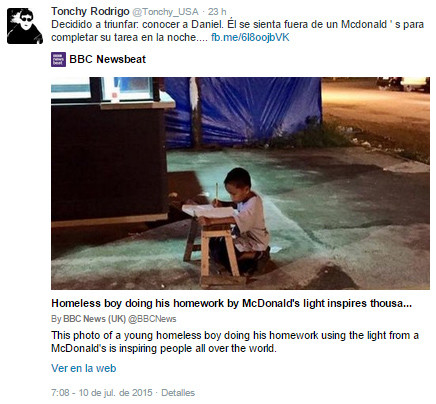Open the fb.me/6l8oojbVK link

coord(250,37)
